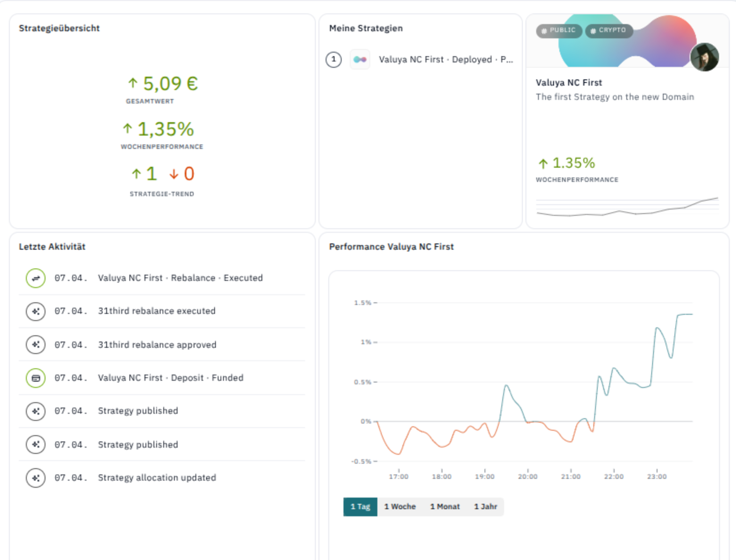Switch chart to 1 Monat

(x=445, y=507)
